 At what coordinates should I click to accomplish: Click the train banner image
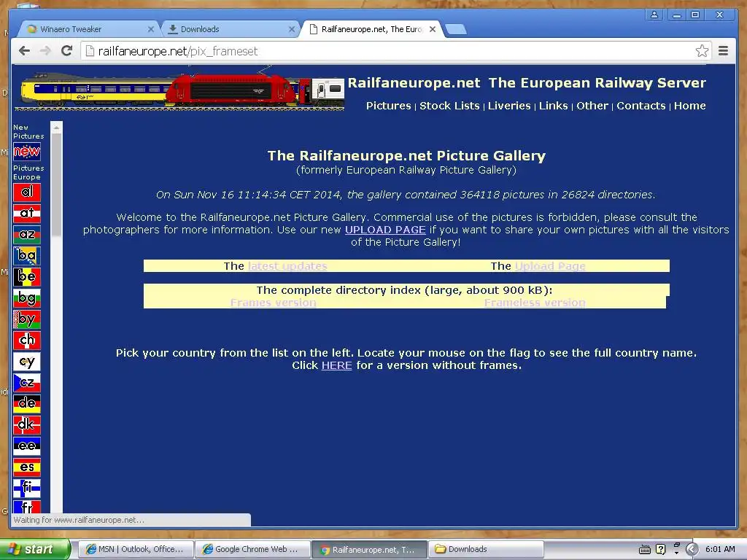point(179,89)
